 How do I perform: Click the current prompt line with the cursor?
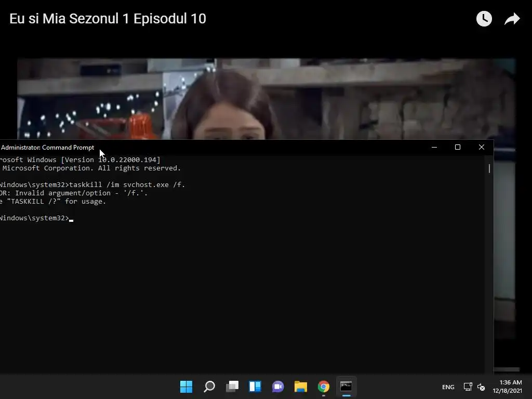coord(37,218)
